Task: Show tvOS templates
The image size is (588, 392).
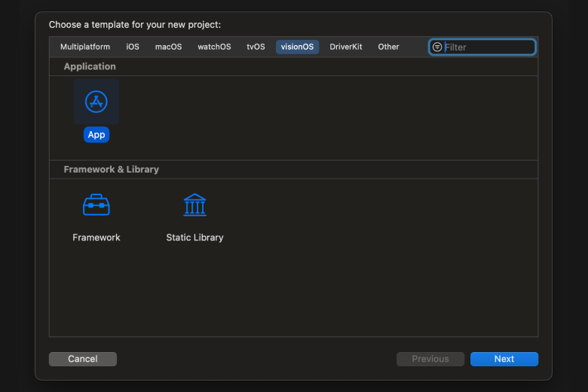Action: [x=256, y=47]
